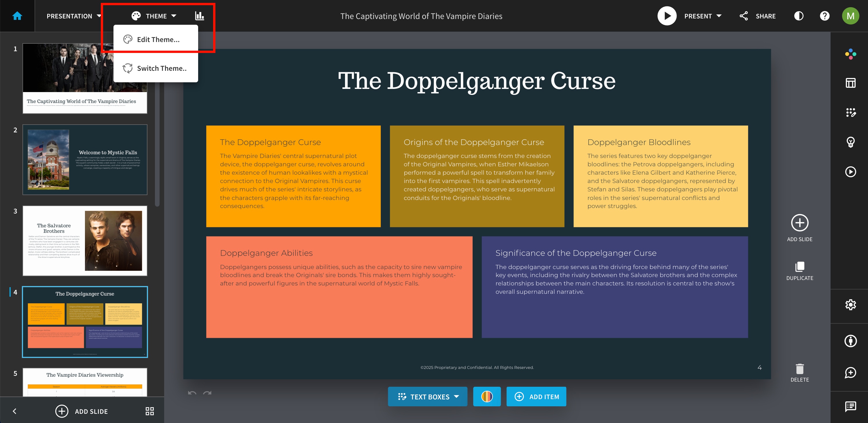Select the Doppelganger Abilities coral box

(x=339, y=287)
